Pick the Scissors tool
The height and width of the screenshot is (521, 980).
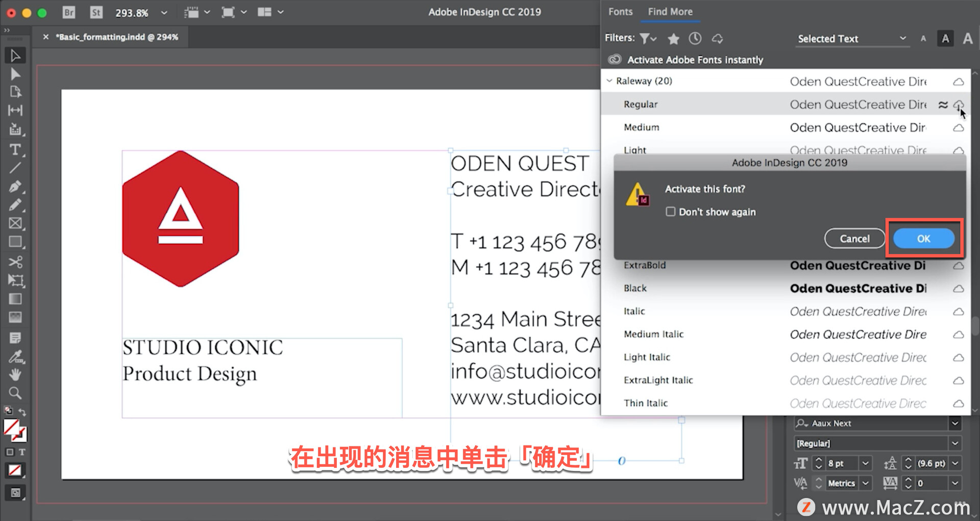coord(15,262)
